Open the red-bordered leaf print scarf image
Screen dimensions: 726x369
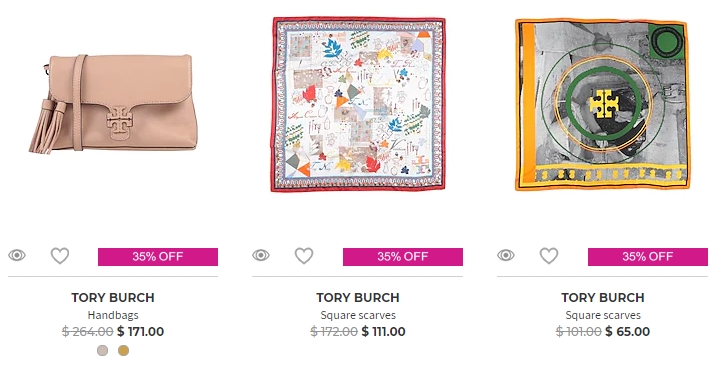358,104
